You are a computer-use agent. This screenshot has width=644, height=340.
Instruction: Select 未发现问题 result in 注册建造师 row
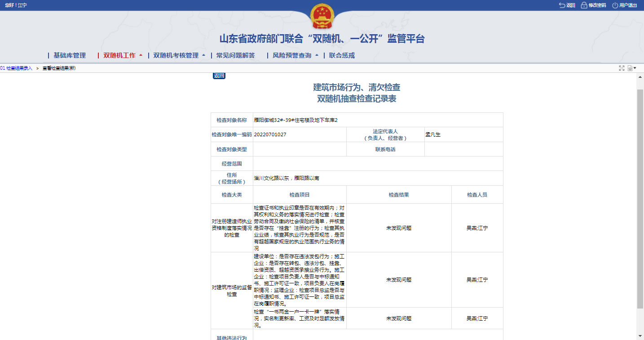[x=399, y=228]
